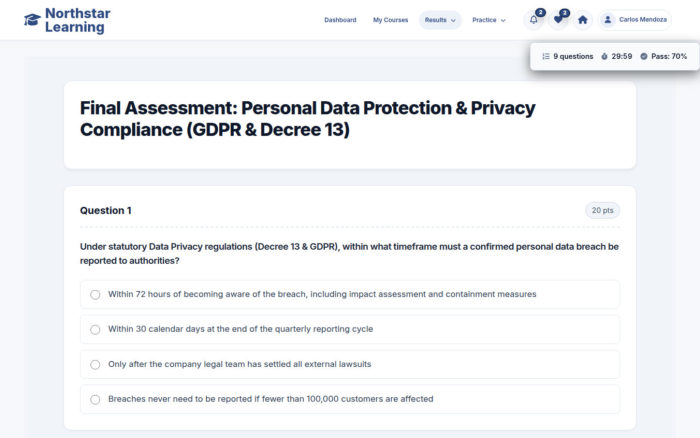
Task: Click the '20 pts' badge
Action: click(x=602, y=210)
